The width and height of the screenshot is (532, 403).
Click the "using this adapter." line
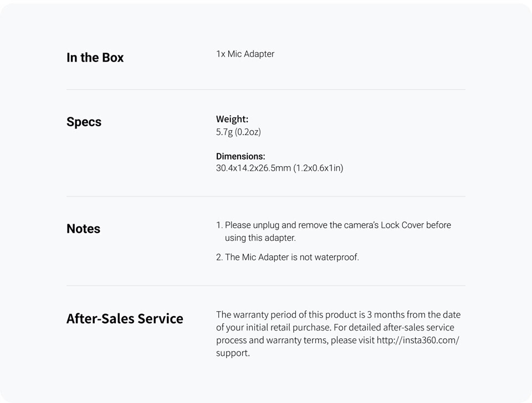(260, 238)
